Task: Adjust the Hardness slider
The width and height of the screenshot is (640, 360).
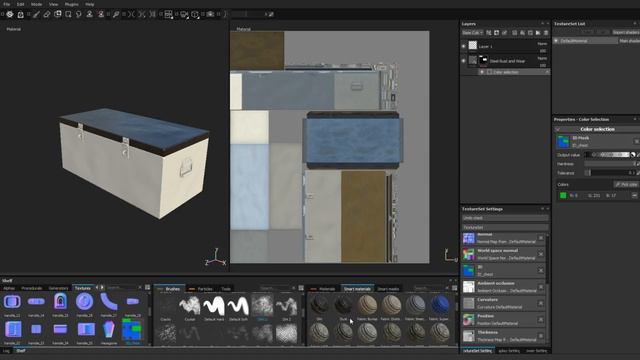Action: 610,164
